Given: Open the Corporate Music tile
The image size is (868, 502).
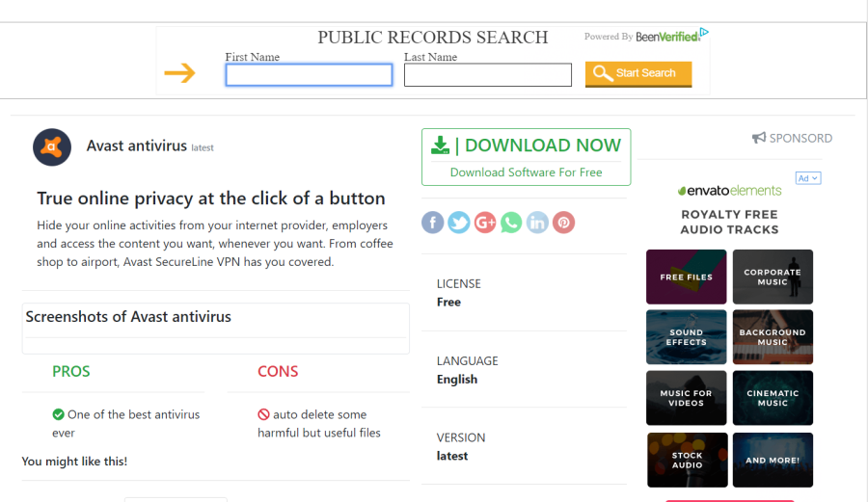Looking at the screenshot, I should click(773, 277).
